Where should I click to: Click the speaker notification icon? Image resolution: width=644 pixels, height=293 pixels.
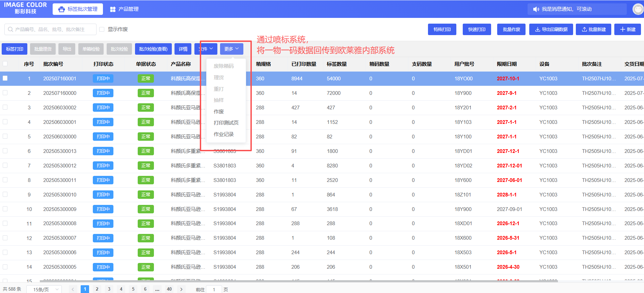coord(536,9)
